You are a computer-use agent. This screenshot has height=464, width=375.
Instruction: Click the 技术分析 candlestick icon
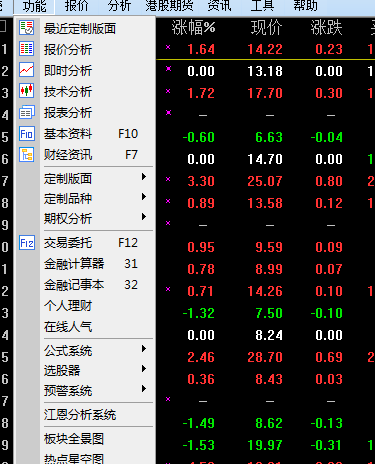(26, 91)
